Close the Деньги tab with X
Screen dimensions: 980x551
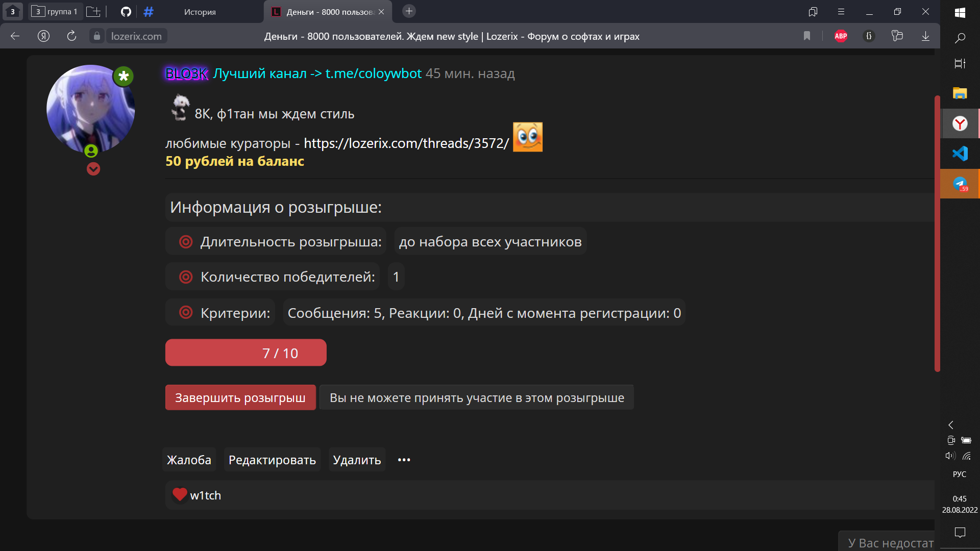point(381,12)
